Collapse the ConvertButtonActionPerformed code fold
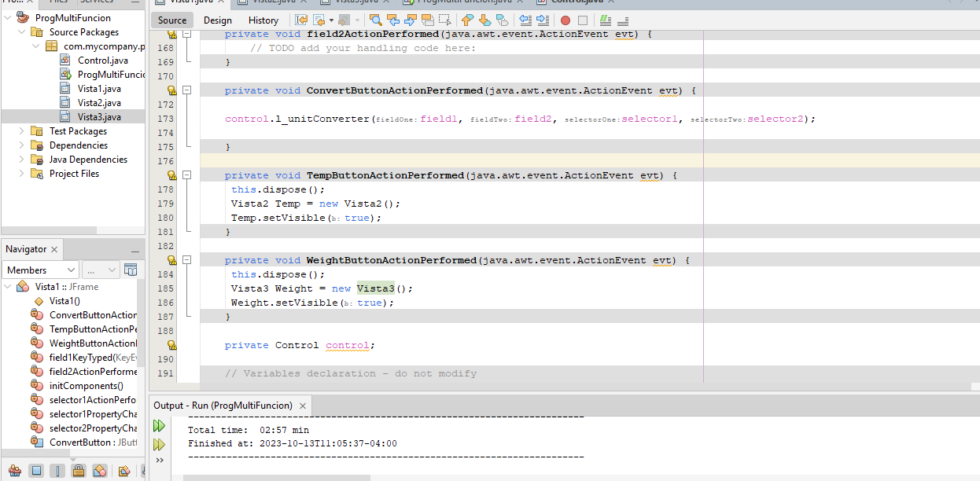The height and width of the screenshot is (481, 980). coord(187,90)
